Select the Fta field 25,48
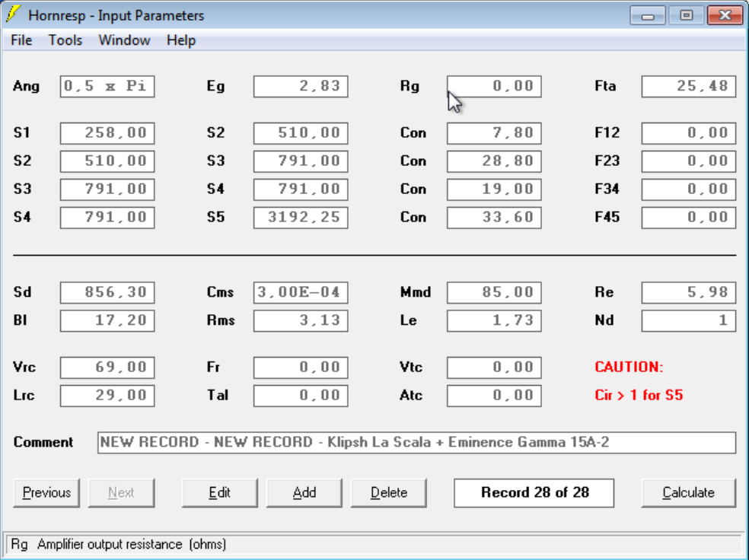Screen dimensions: 749x560 [x=689, y=87]
